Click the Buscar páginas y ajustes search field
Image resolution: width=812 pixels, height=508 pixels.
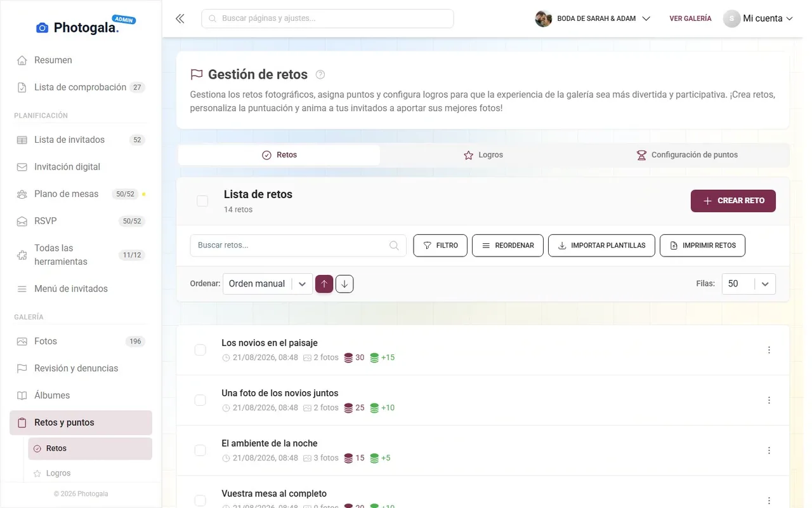pyautogui.click(x=327, y=18)
